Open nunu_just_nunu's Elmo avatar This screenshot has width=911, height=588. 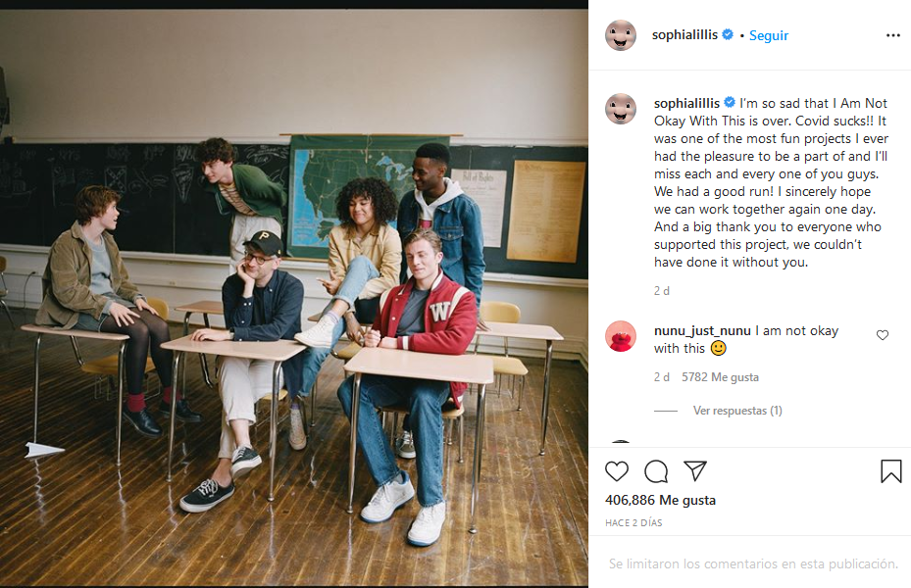pos(621,336)
